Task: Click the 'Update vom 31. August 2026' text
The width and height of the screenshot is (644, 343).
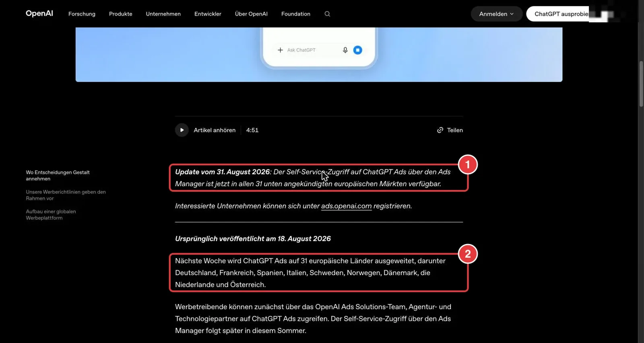Action: (x=222, y=172)
